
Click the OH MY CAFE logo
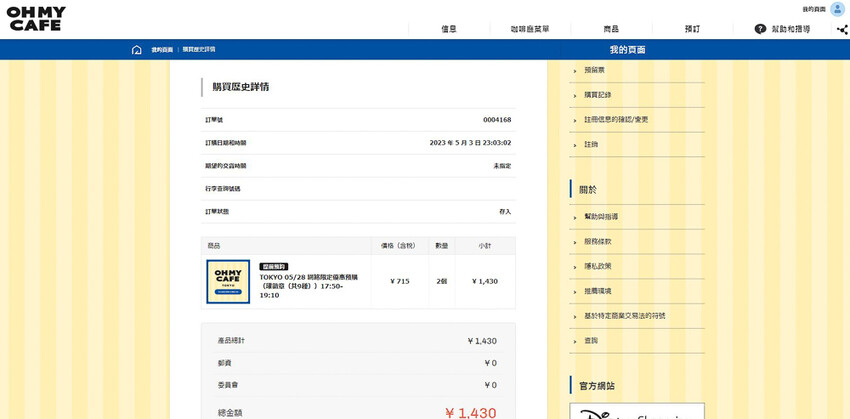(x=36, y=18)
